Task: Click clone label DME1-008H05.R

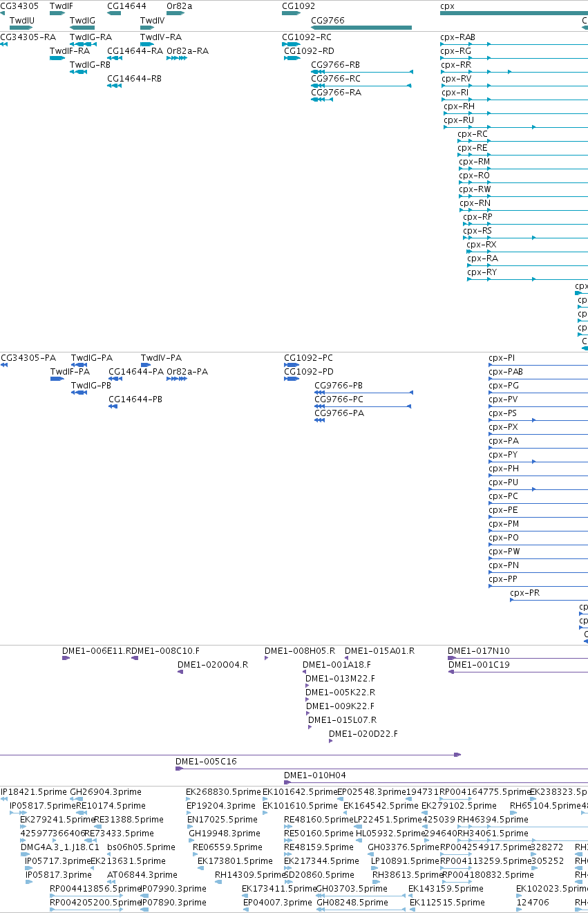Action: [x=300, y=651]
